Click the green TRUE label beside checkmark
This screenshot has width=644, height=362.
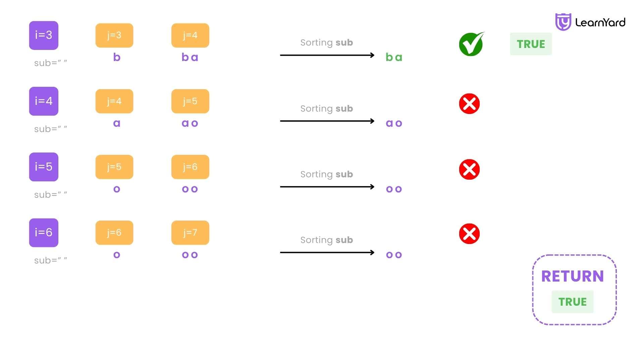pos(531,44)
